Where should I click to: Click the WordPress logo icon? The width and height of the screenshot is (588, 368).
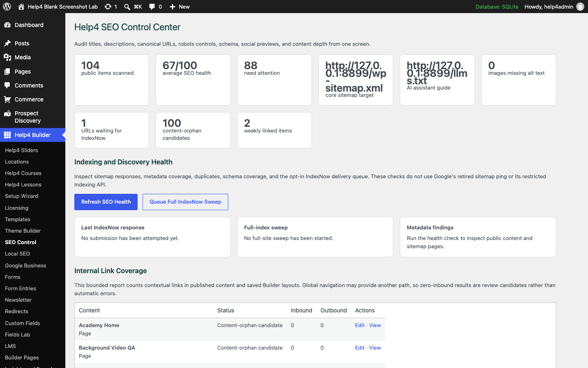(7, 7)
